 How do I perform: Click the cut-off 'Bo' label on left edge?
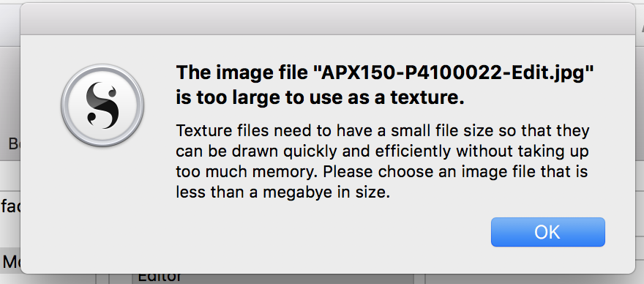14,144
